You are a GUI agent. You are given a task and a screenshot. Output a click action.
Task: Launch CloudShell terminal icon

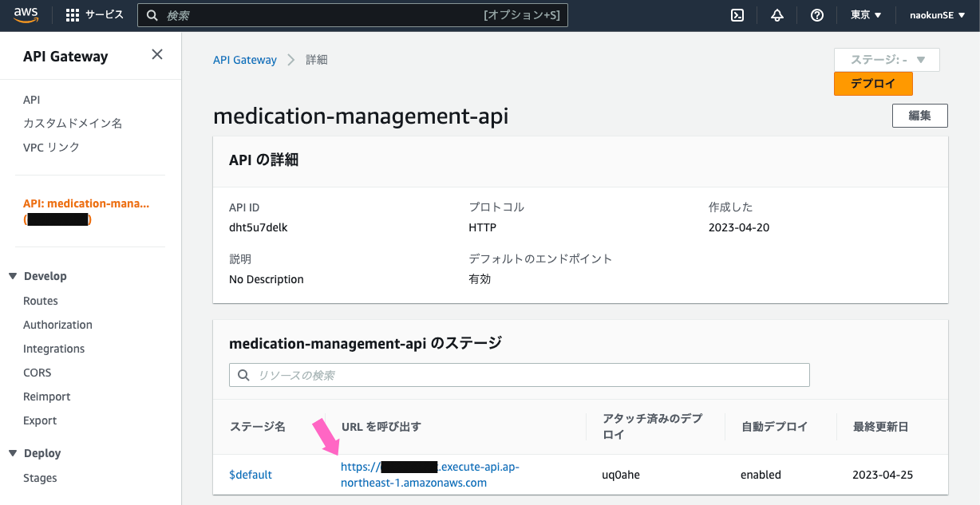point(738,15)
